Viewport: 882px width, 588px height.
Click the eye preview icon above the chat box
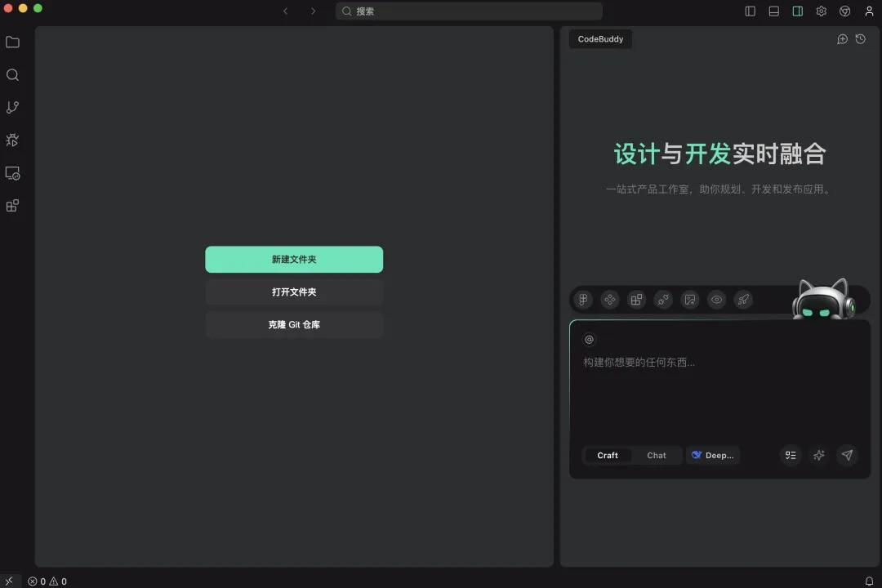pyautogui.click(x=716, y=300)
